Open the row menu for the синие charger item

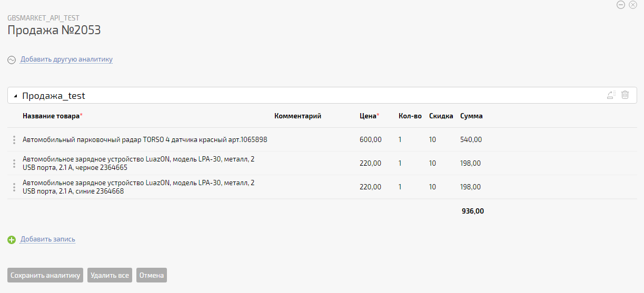[x=14, y=187]
